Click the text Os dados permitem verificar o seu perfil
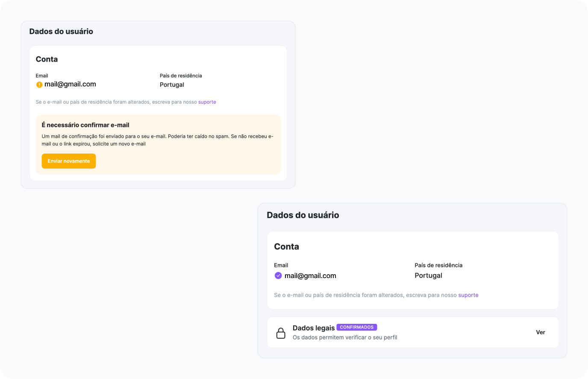This screenshot has height=379, width=588. point(345,338)
